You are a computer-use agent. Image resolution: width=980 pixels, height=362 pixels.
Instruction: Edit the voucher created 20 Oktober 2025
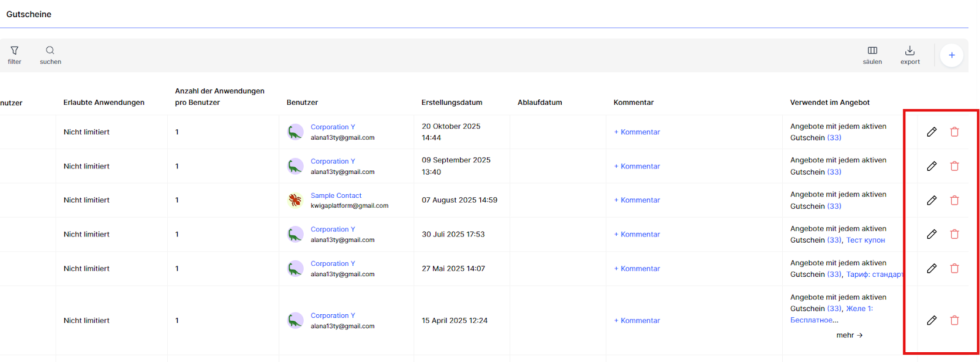932,132
